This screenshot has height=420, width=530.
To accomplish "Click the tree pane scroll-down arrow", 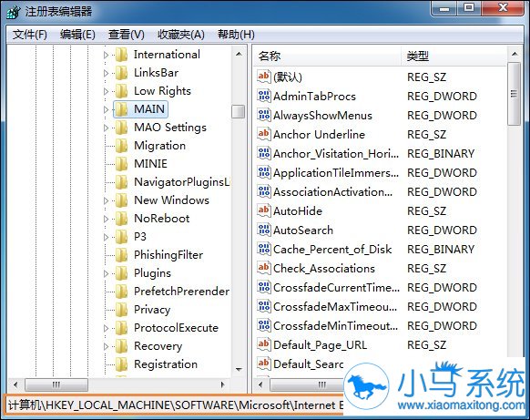I will [239, 370].
